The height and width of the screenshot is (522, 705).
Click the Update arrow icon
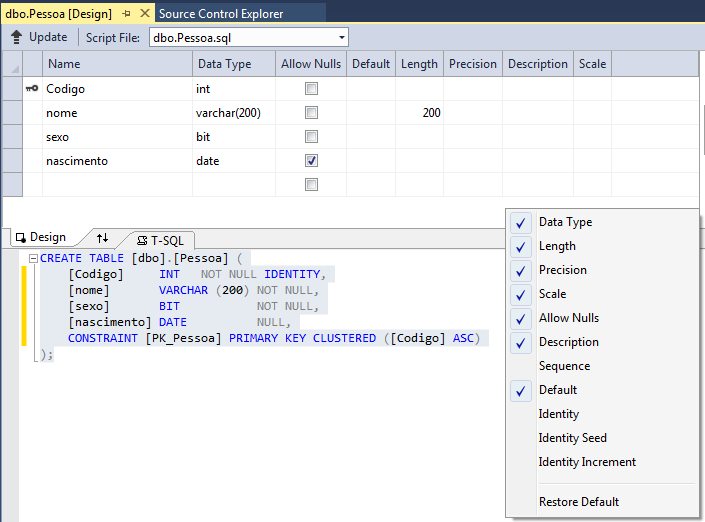point(16,37)
